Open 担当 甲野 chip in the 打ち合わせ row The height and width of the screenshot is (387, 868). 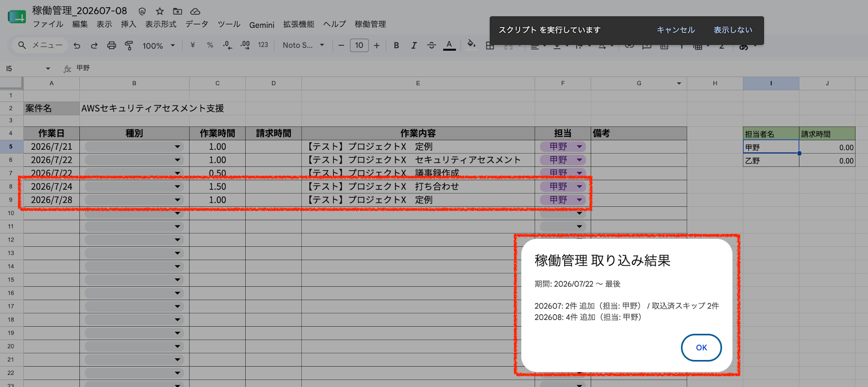(563, 187)
